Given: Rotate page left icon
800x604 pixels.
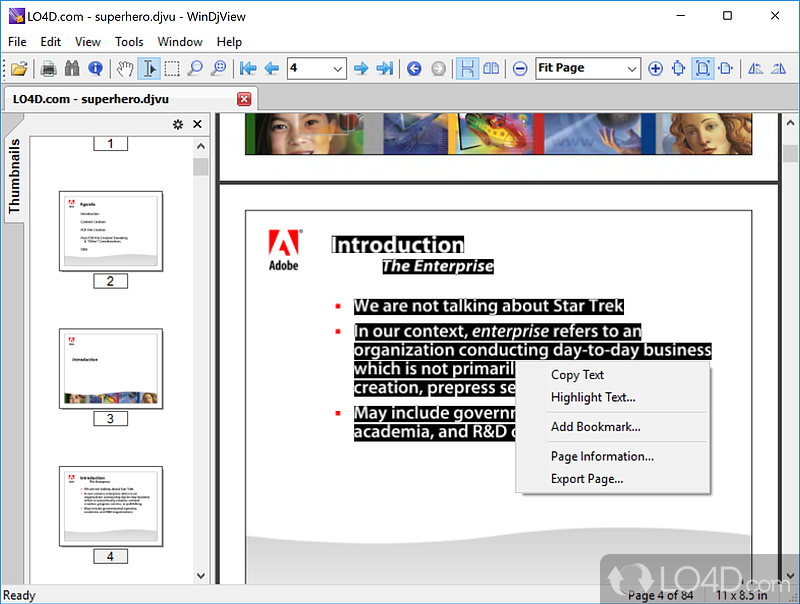Looking at the screenshot, I should [755, 68].
